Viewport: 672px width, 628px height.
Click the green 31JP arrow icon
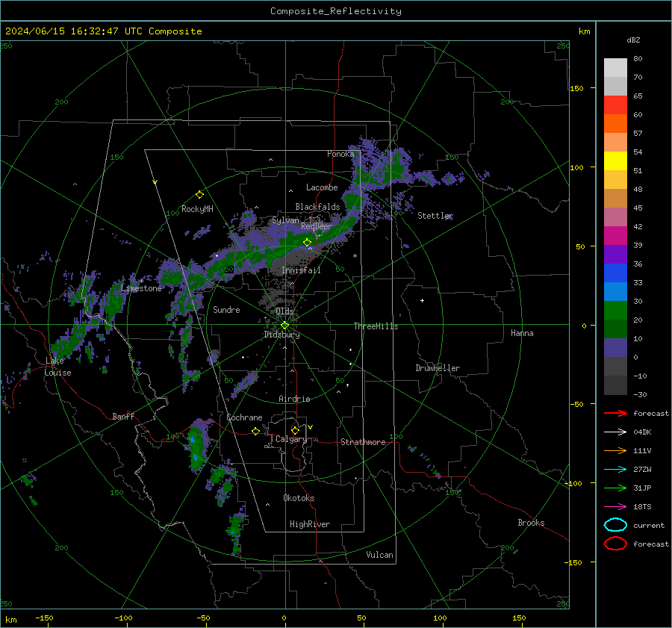click(615, 488)
